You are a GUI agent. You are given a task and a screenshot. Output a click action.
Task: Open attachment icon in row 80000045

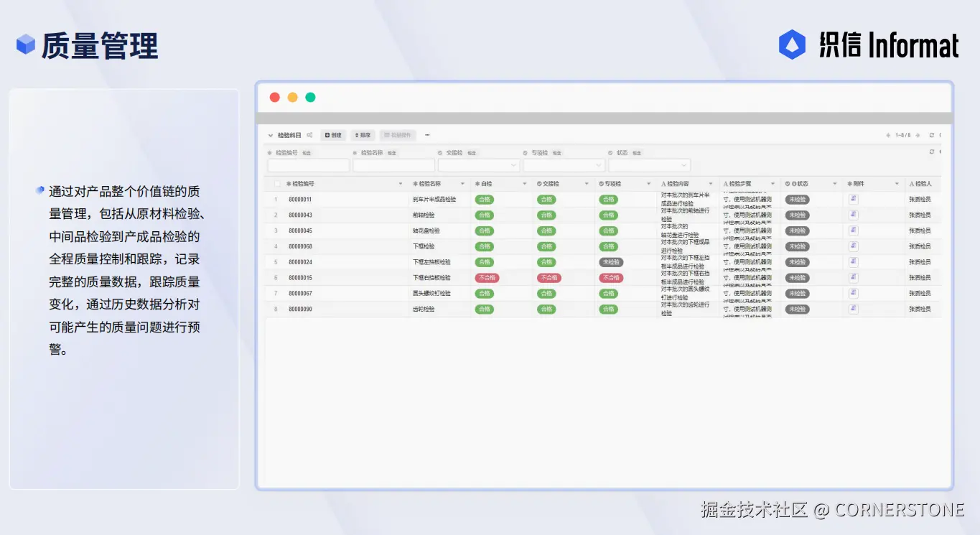point(854,231)
